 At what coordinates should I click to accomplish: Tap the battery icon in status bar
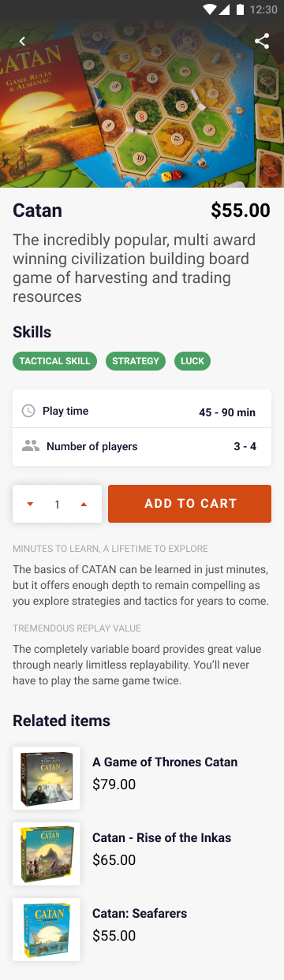tap(238, 9)
